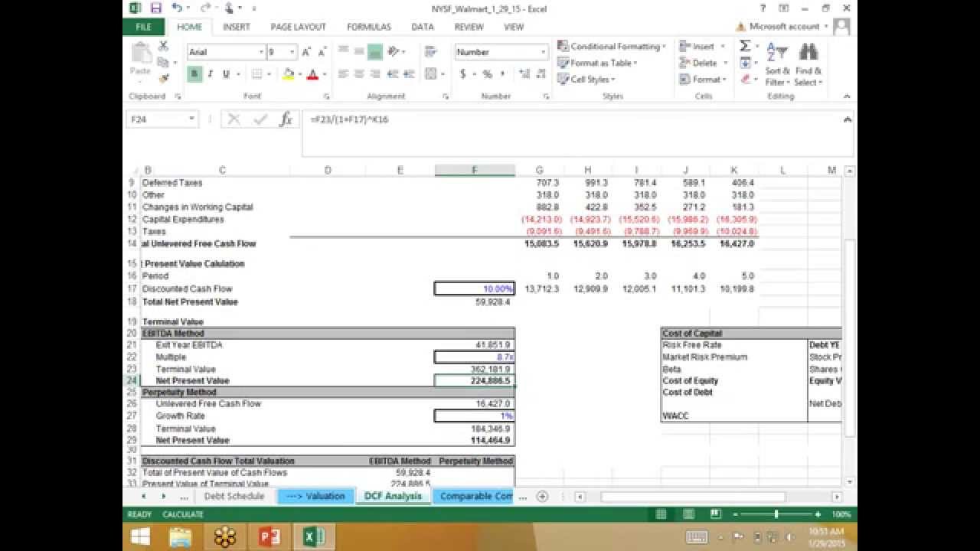This screenshot has height=551, width=980.
Task: Toggle Middle Align in Alignment group
Action: [x=359, y=51]
